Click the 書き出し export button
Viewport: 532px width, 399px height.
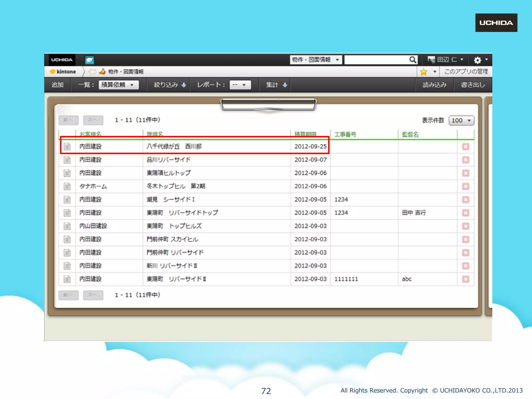[473, 85]
